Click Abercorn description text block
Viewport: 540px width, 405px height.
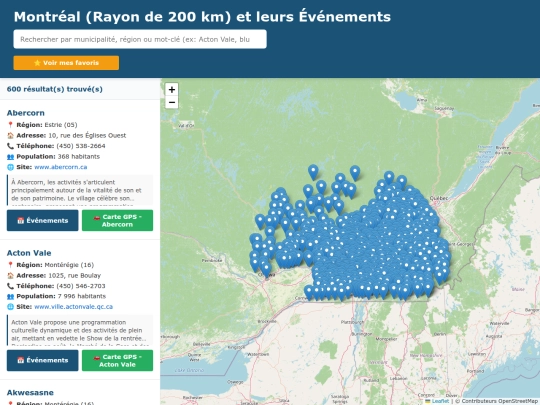click(80, 190)
